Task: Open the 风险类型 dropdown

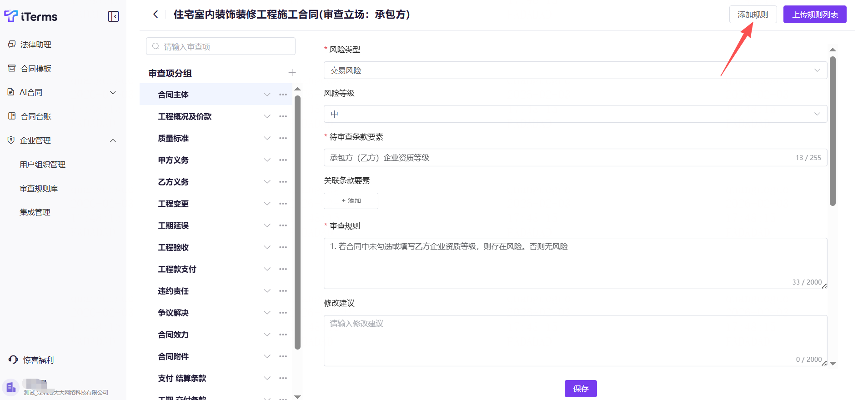Action: [575, 70]
